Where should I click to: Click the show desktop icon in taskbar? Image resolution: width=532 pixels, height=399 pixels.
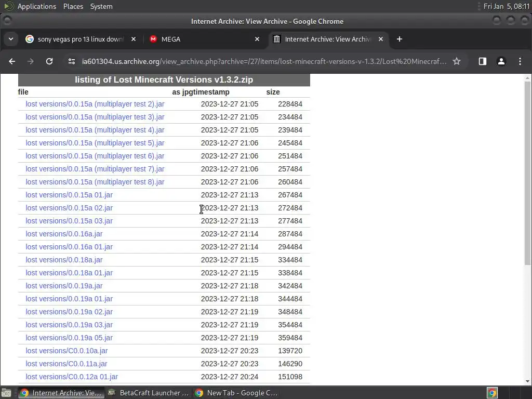coord(6,393)
